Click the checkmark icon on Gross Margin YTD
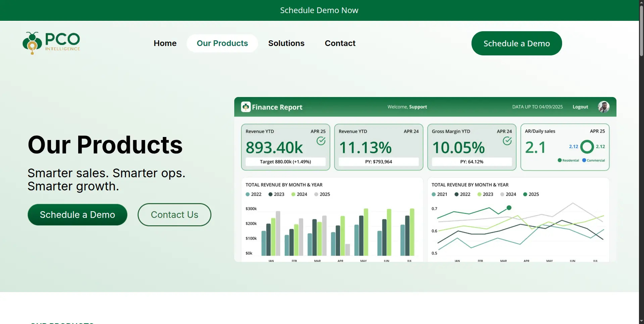This screenshot has height=324, width=644. tap(507, 141)
